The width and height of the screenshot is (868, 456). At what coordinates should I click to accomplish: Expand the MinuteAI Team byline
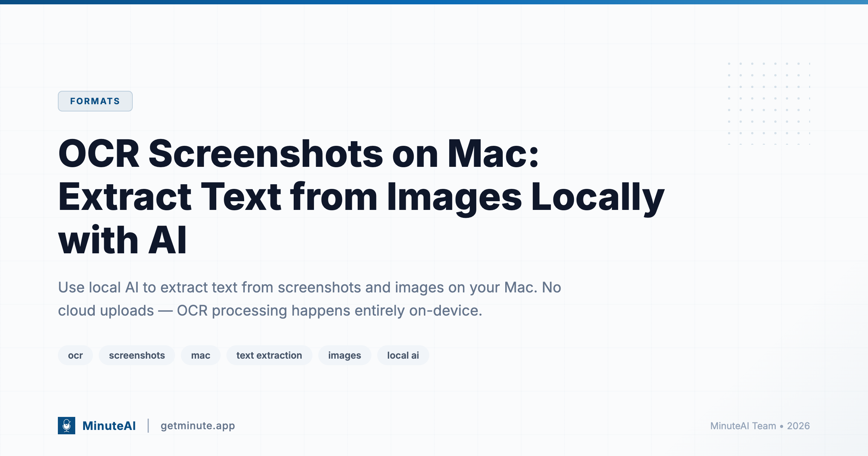point(759,426)
